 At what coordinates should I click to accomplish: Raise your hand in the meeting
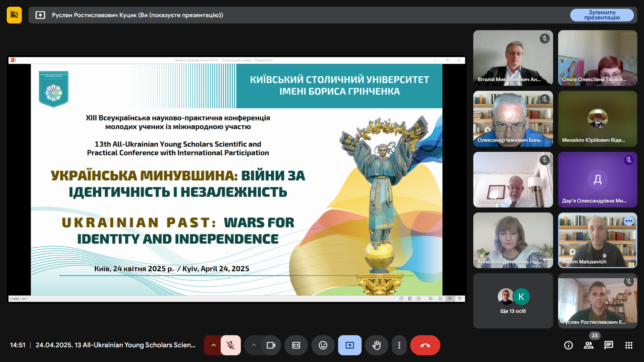click(376, 345)
